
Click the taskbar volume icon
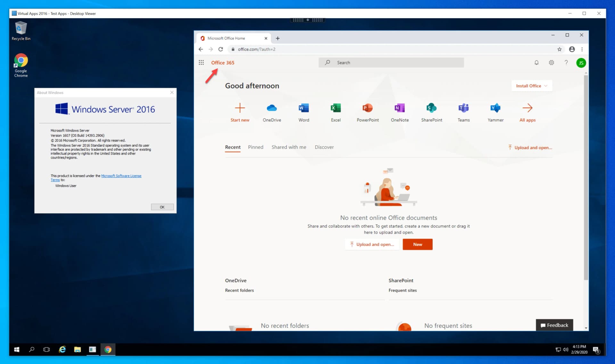(x=565, y=350)
